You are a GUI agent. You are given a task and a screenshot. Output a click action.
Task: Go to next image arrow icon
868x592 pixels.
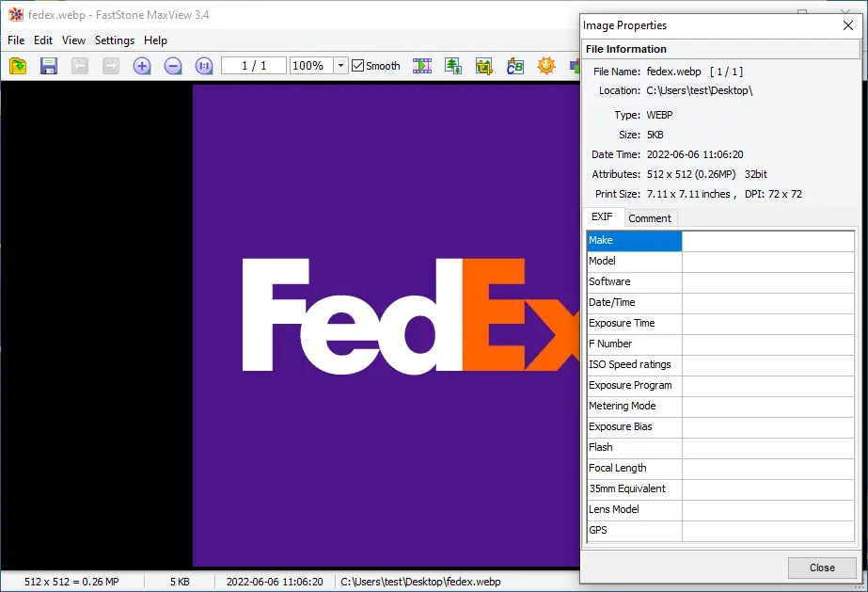click(x=111, y=66)
